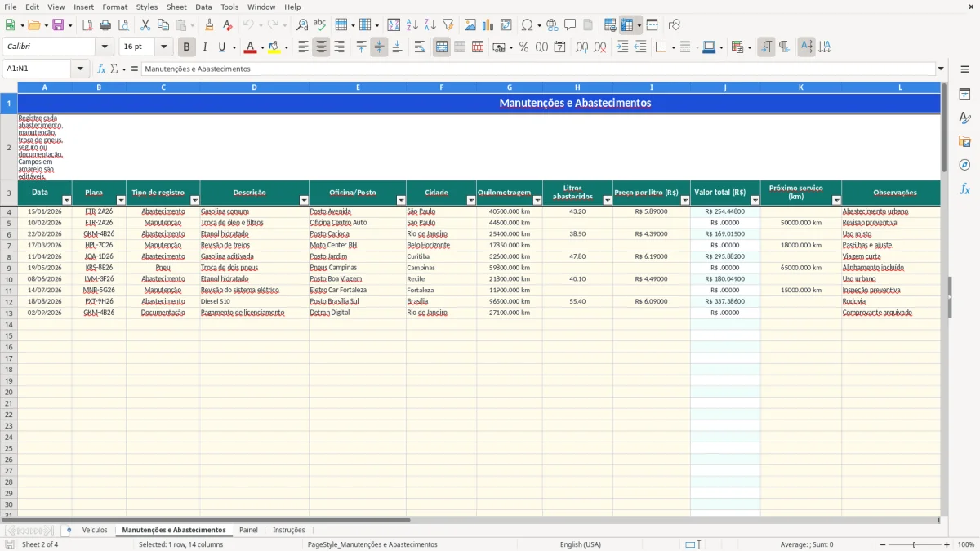
Task: Toggle Merge and Center Cells
Action: 442,47
